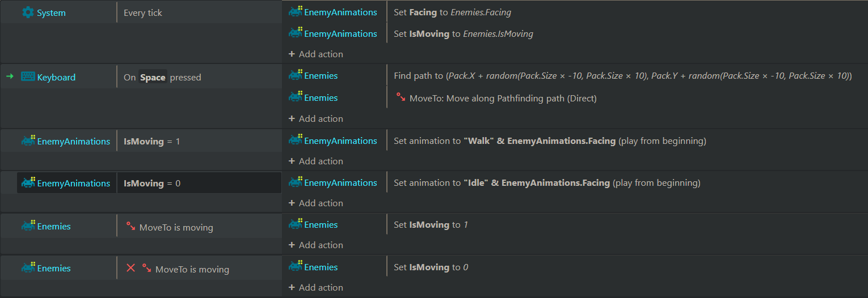Select the IsMoving = 0 condition
This screenshot has width=868, height=298.
[199, 183]
